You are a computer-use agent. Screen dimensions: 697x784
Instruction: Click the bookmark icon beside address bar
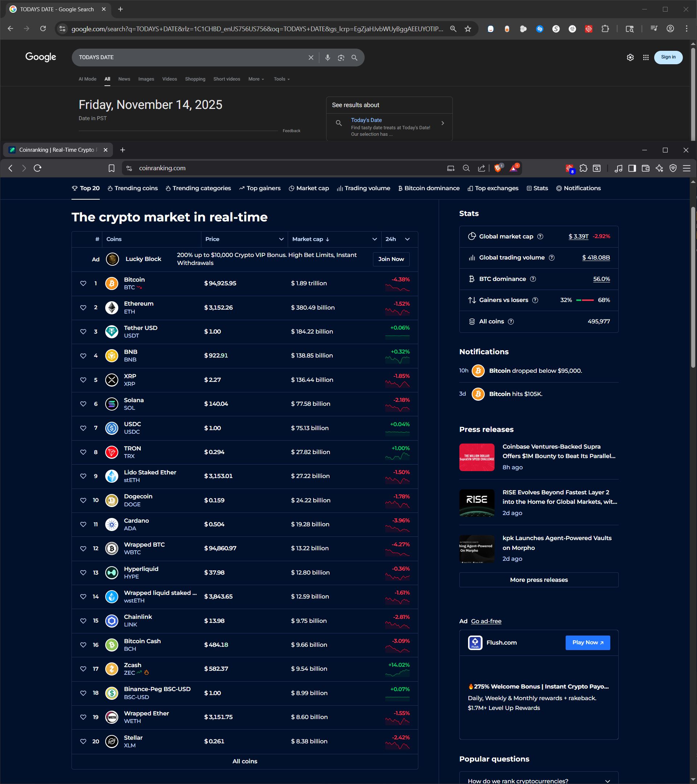pos(111,168)
